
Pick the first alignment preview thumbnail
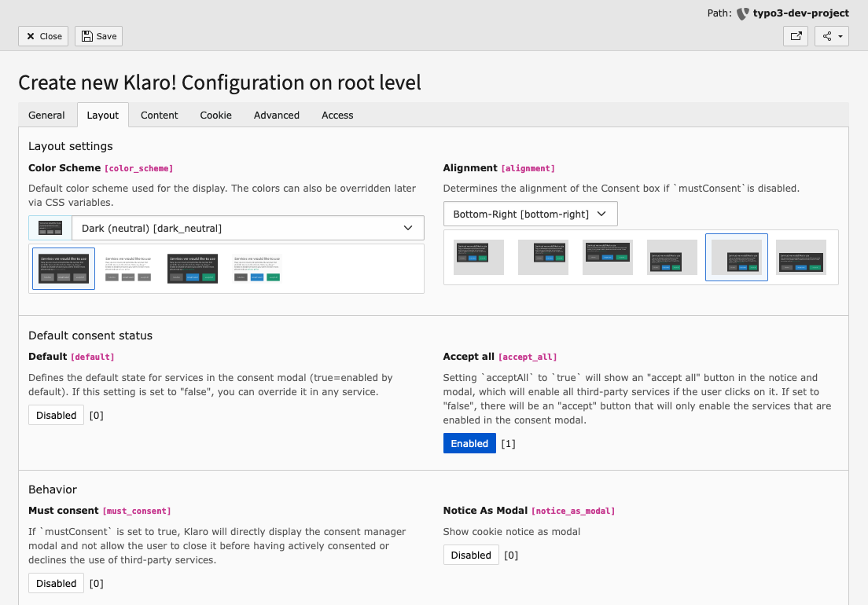479,257
